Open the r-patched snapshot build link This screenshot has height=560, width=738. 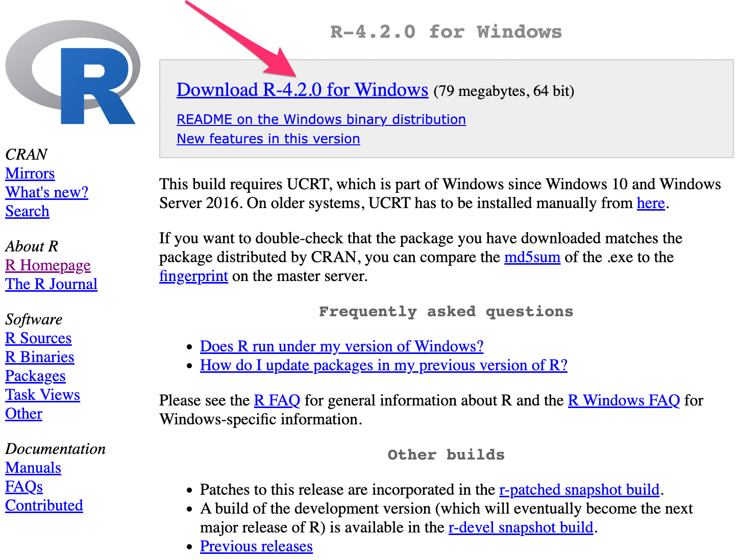(x=579, y=490)
